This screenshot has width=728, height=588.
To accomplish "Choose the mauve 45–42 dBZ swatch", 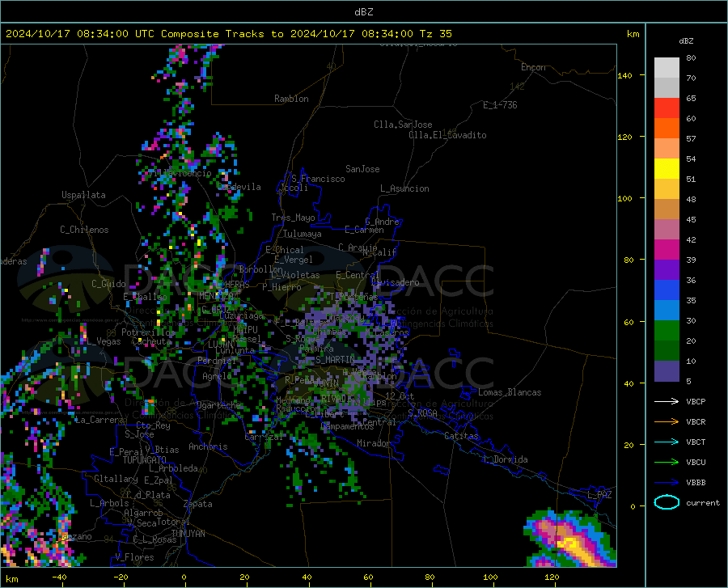I will 667,230.
